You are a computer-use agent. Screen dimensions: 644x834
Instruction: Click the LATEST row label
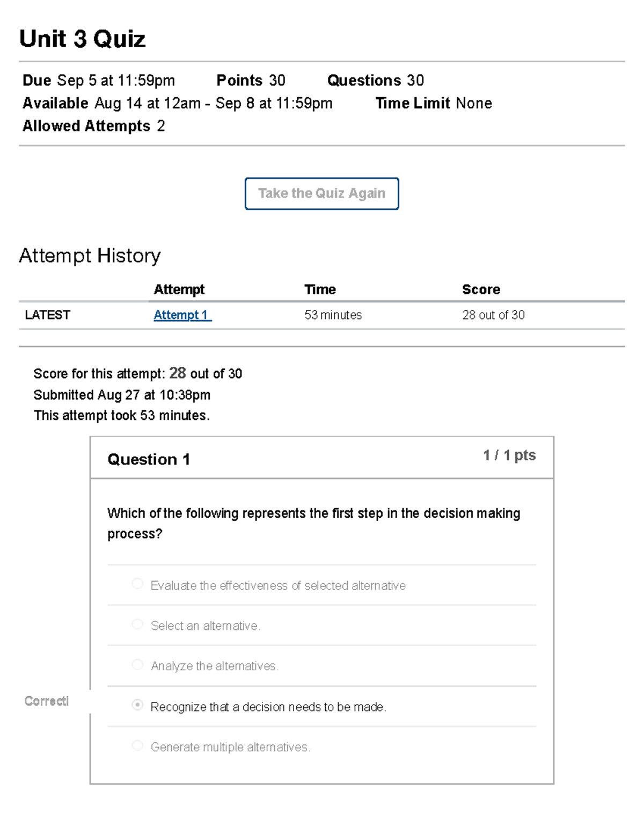pyautogui.click(x=47, y=315)
